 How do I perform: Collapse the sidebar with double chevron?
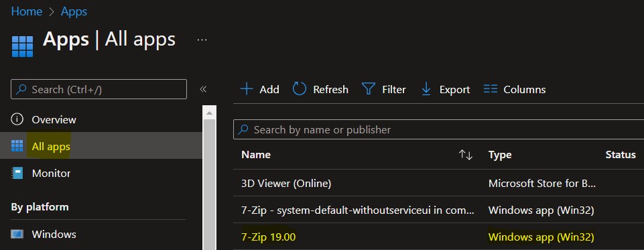click(203, 89)
